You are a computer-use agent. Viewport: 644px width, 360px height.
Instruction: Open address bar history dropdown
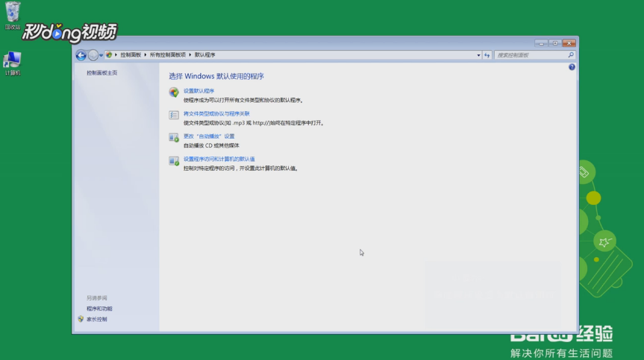[x=478, y=55]
